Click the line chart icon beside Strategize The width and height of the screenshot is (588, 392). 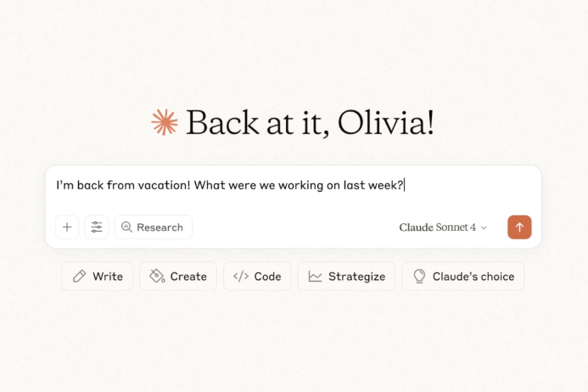coord(316,277)
